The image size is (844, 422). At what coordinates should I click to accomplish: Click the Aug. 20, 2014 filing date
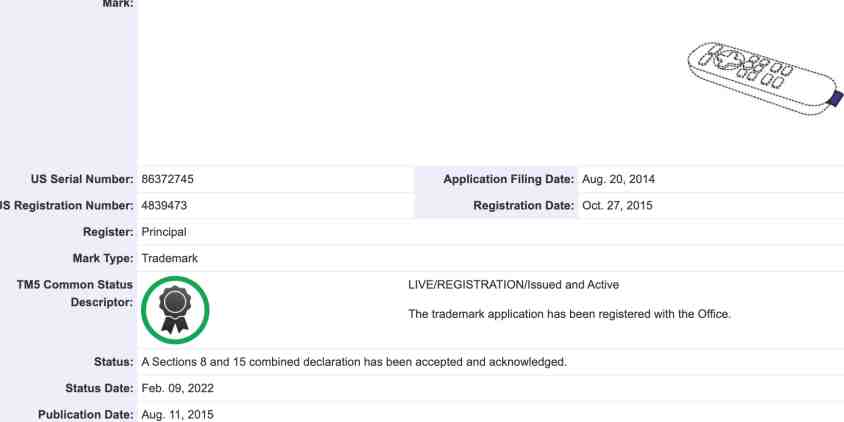[x=618, y=179]
